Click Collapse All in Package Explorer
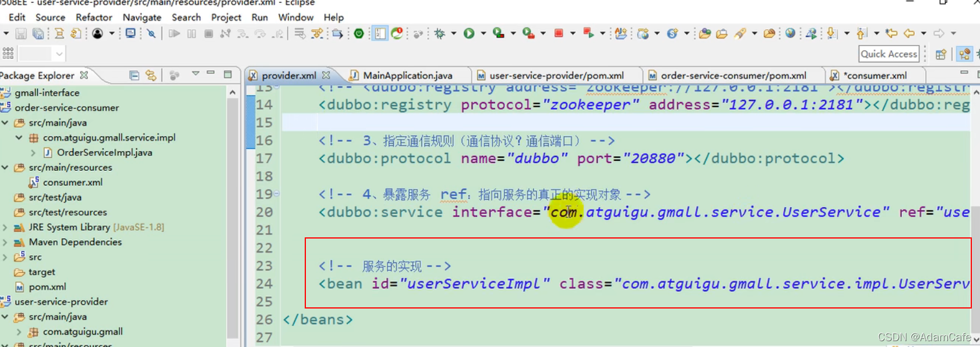The height and width of the screenshot is (347, 980). 134,75
